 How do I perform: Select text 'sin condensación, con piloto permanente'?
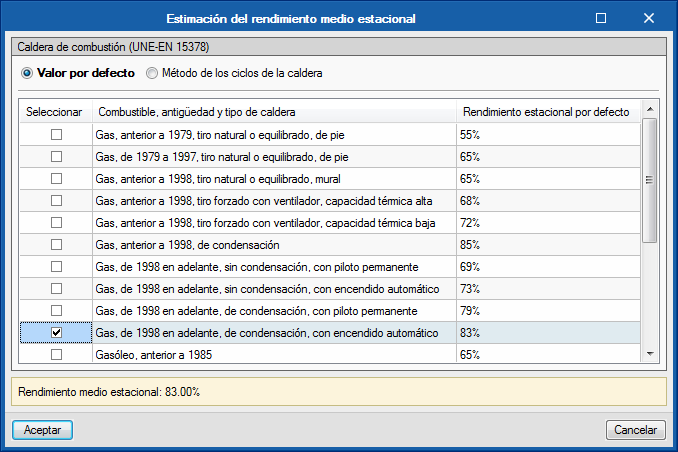(321, 267)
